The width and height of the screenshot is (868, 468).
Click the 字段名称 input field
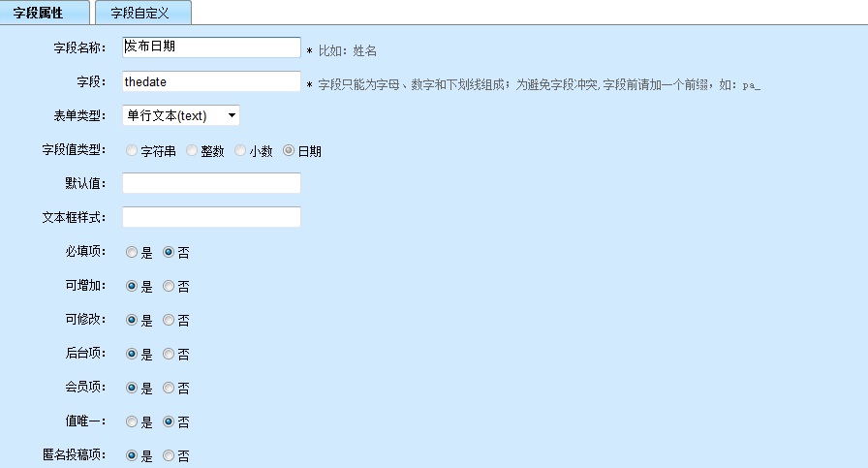(x=211, y=47)
